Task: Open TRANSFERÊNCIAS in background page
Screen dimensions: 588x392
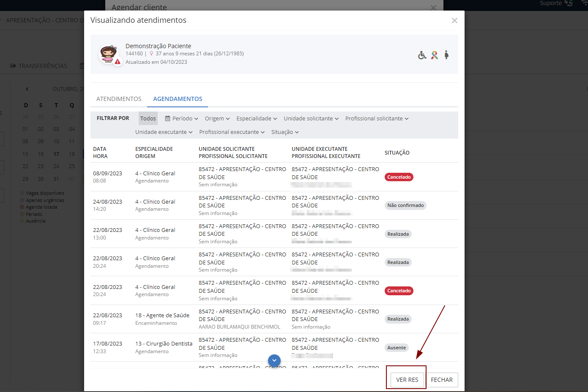Action: (x=38, y=66)
